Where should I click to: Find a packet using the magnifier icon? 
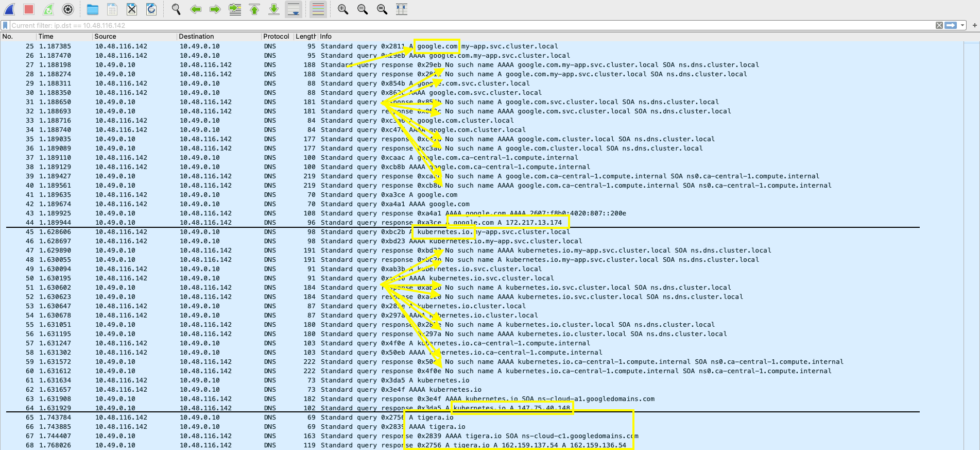[x=176, y=9]
